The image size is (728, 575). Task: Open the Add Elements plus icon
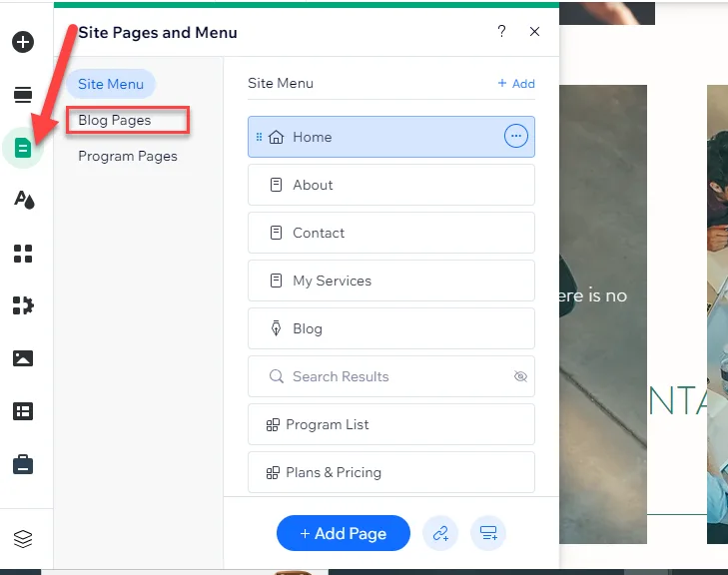coord(23,42)
